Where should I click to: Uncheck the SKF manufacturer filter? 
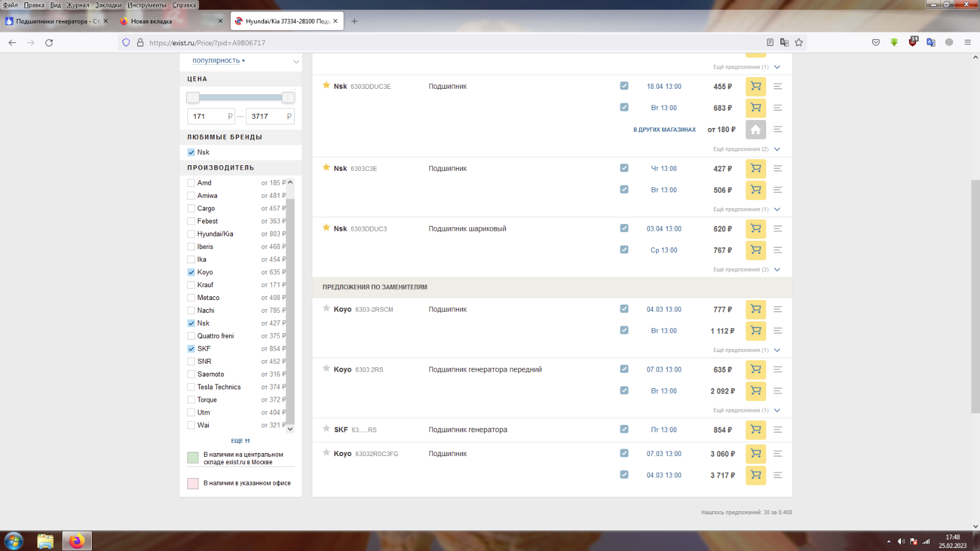(191, 349)
